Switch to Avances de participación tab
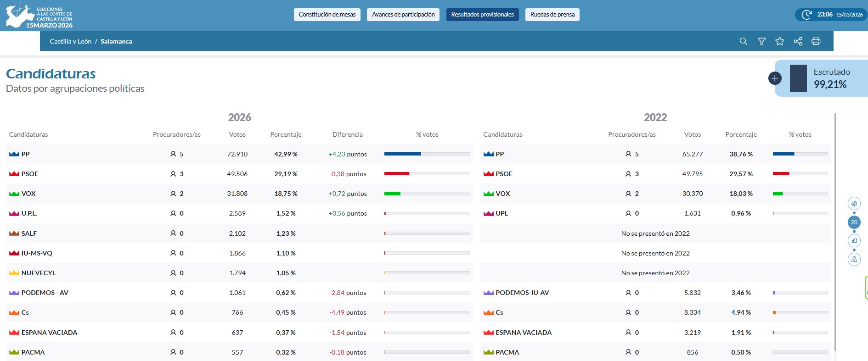This screenshot has height=361, width=868. pyautogui.click(x=403, y=15)
